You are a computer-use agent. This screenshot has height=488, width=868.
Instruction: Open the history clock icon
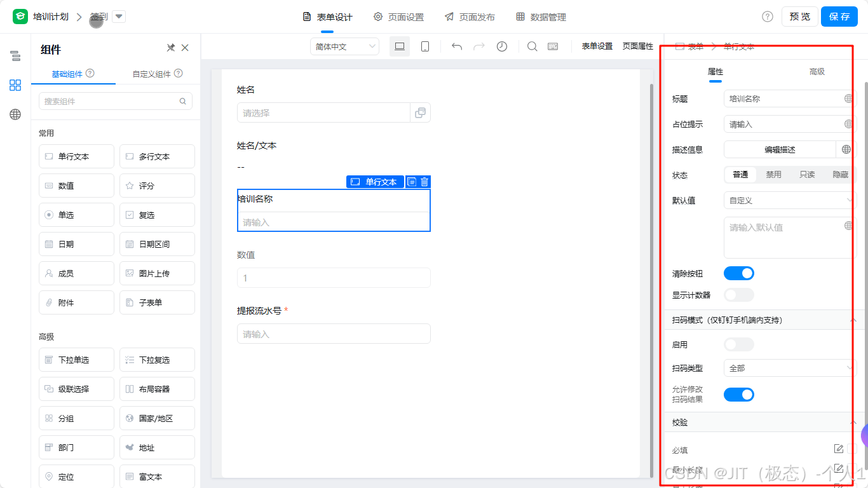coord(502,46)
